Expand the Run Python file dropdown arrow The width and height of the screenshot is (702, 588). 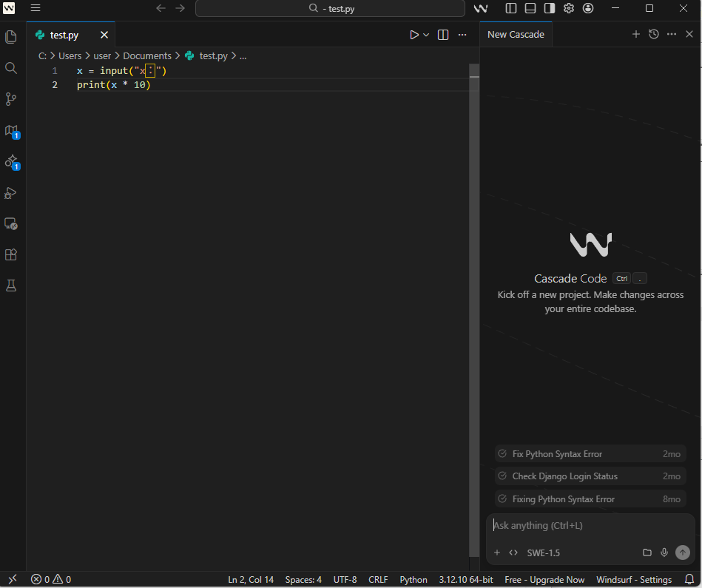426,35
